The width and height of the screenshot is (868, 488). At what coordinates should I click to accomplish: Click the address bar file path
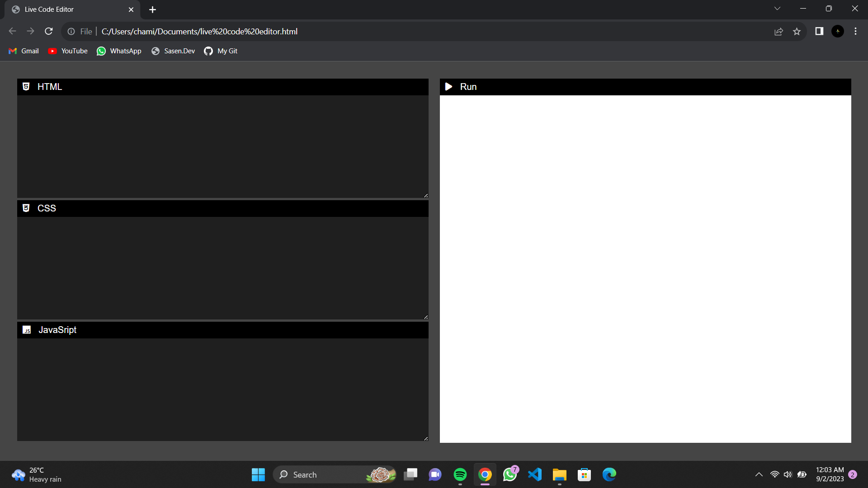(199, 32)
